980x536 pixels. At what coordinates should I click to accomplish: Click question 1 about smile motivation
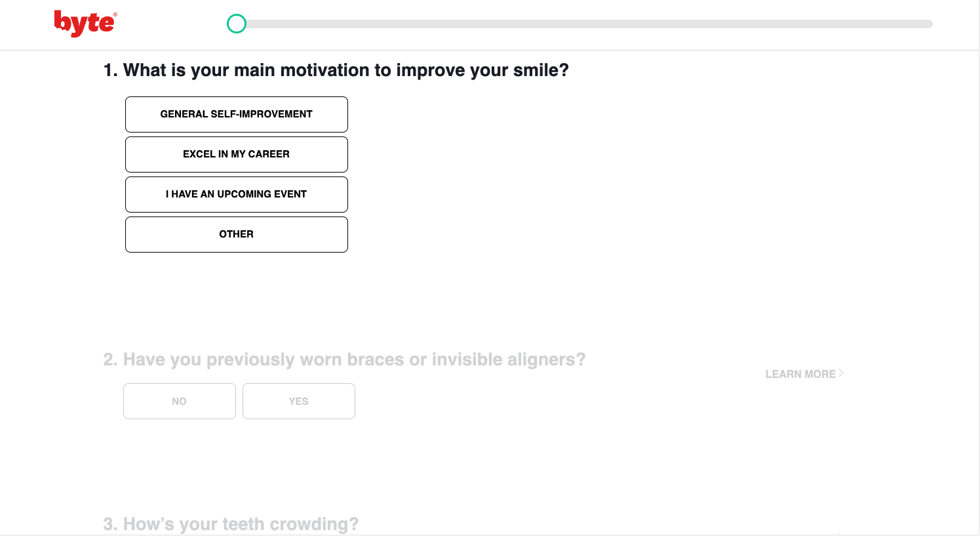pos(336,70)
